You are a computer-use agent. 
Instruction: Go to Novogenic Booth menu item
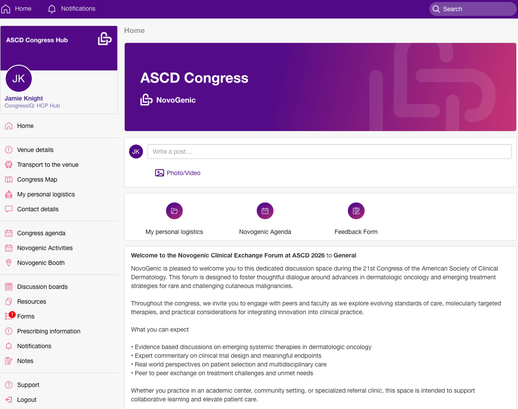[x=41, y=263]
